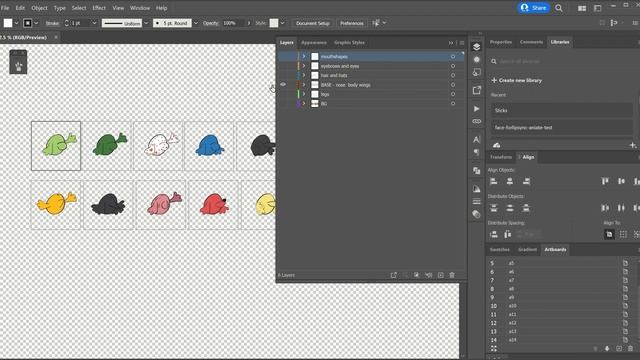Move artboard down arrow icon
The width and height of the screenshot is (640, 360).
point(607,349)
